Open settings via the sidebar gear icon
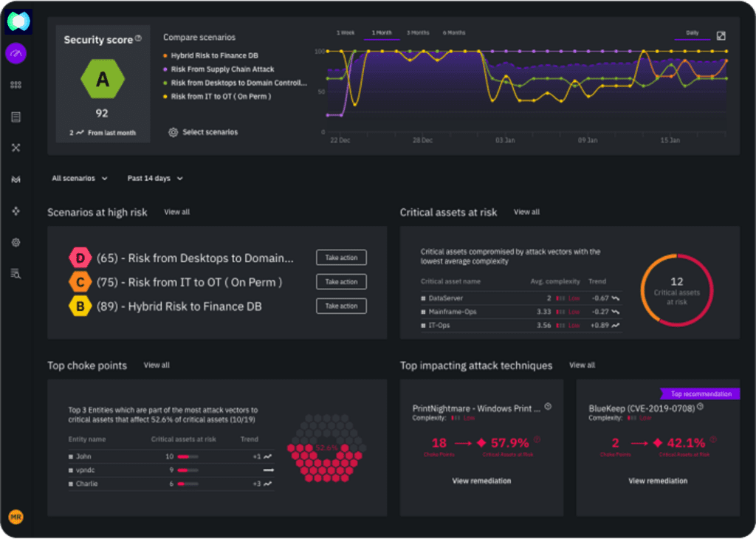This screenshot has width=756, height=539. [16, 242]
